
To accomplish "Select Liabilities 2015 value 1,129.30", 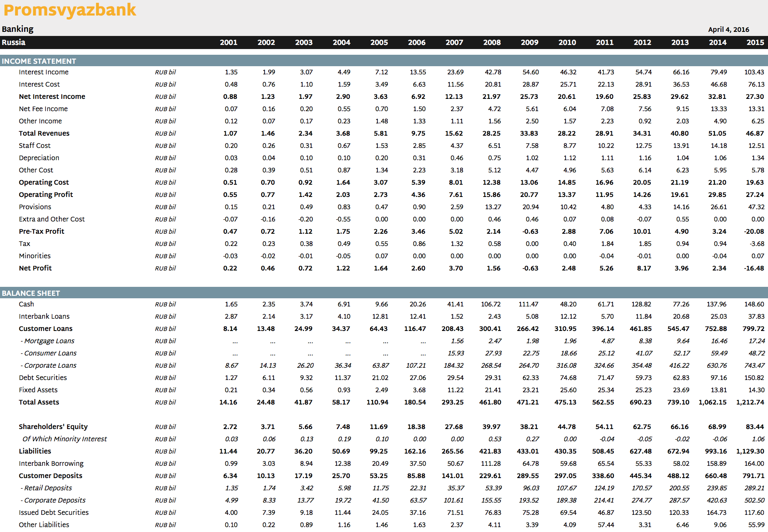I will (x=750, y=452).
